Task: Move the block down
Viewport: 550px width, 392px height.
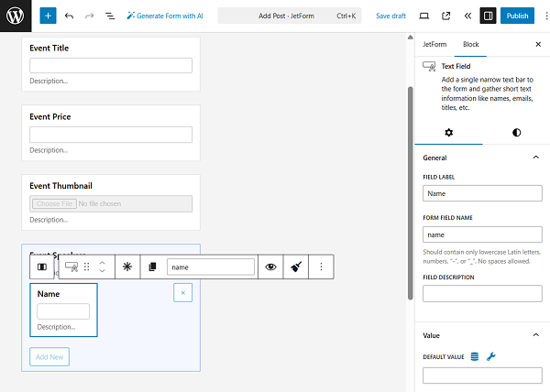Action: point(102,271)
